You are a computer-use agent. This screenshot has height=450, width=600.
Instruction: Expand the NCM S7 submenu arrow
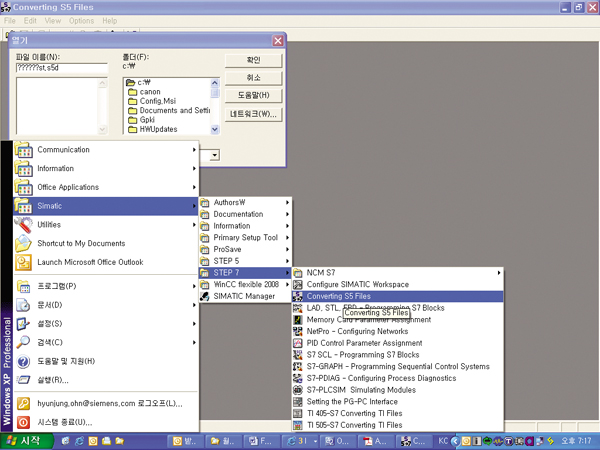click(499, 273)
